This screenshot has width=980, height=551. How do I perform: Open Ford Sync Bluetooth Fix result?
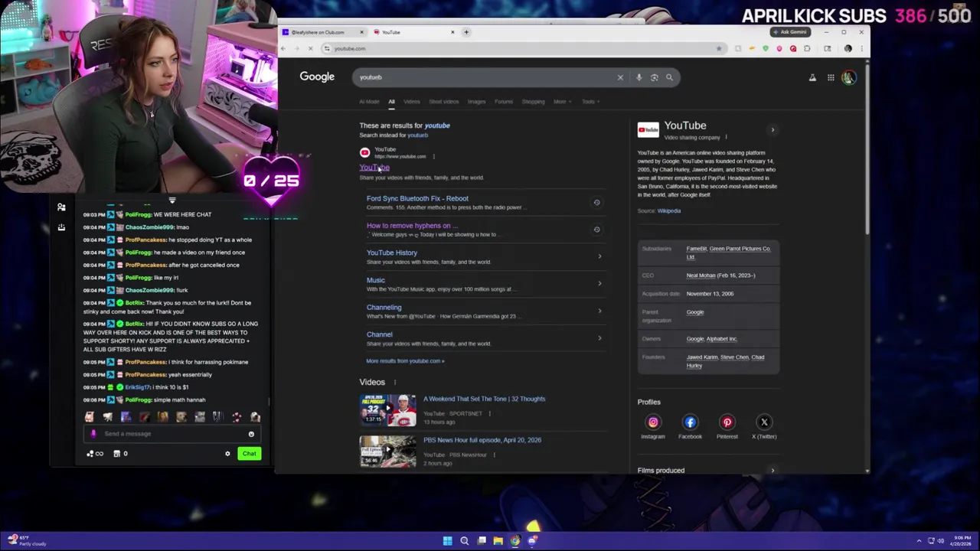click(417, 198)
